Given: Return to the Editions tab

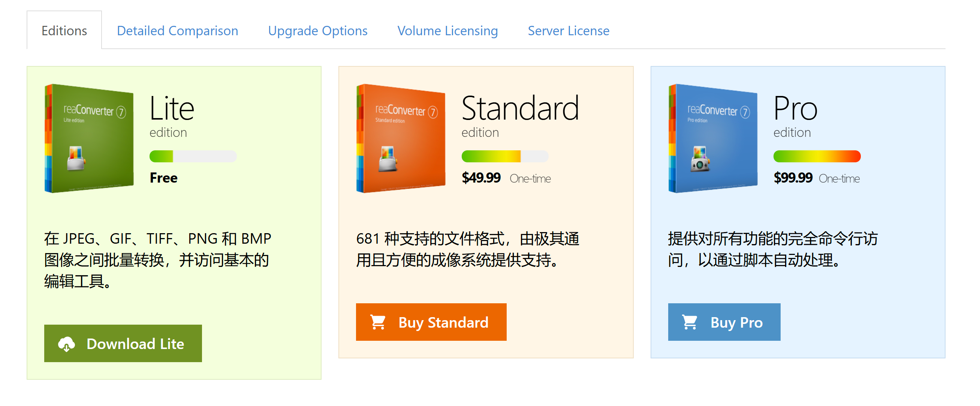Looking at the screenshot, I should [64, 30].
